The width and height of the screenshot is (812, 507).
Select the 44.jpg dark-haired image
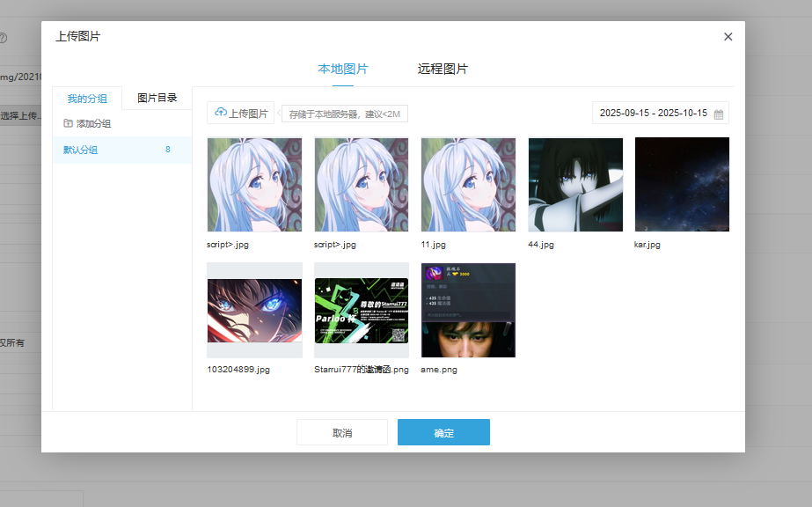pos(575,185)
